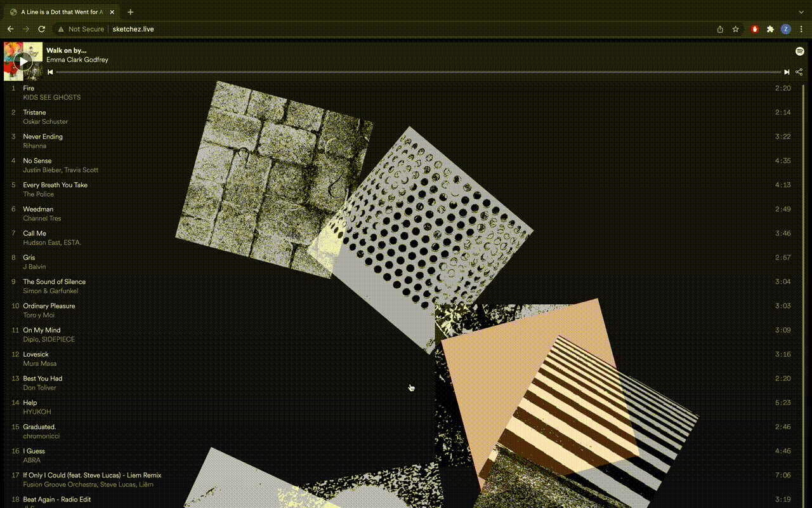Skip to next track button
The image size is (812, 508).
point(787,72)
